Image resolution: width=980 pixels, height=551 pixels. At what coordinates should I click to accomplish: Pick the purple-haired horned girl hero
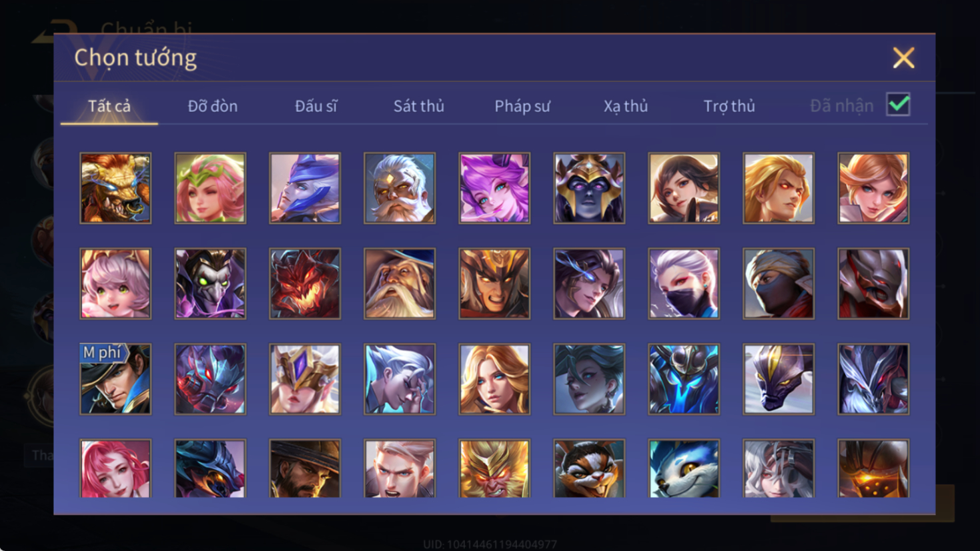coord(494,188)
